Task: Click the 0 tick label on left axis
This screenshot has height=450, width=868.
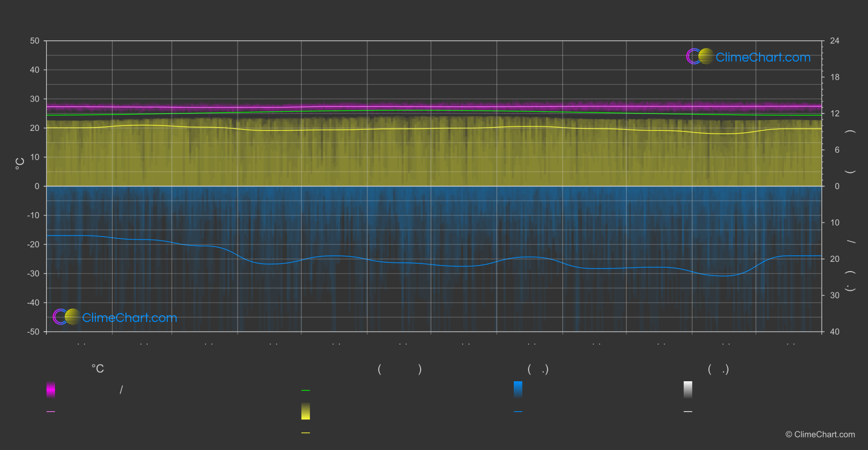Action: (x=37, y=186)
